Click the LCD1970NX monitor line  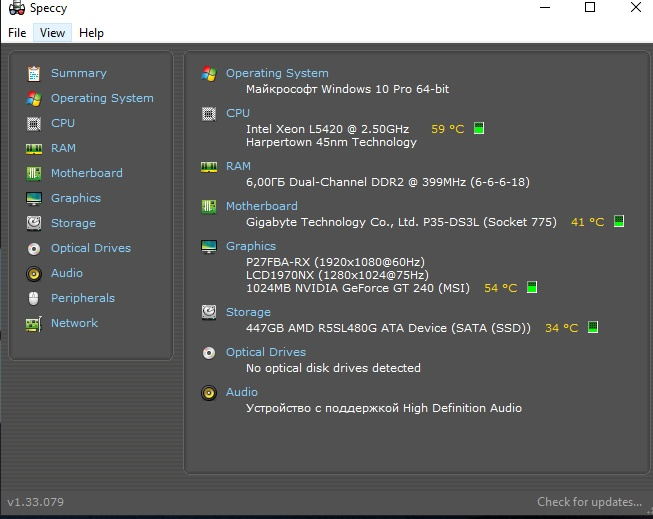[337, 275]
